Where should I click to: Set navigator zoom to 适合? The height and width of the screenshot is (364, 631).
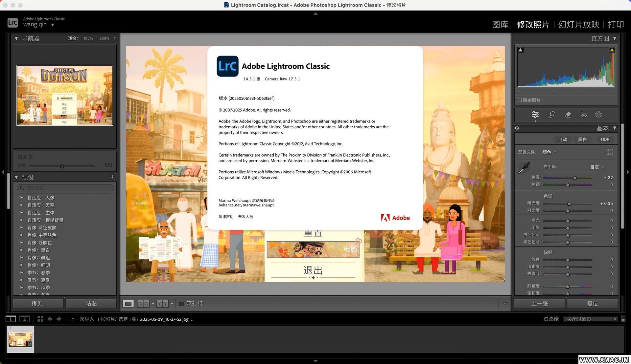click(72, 38)
